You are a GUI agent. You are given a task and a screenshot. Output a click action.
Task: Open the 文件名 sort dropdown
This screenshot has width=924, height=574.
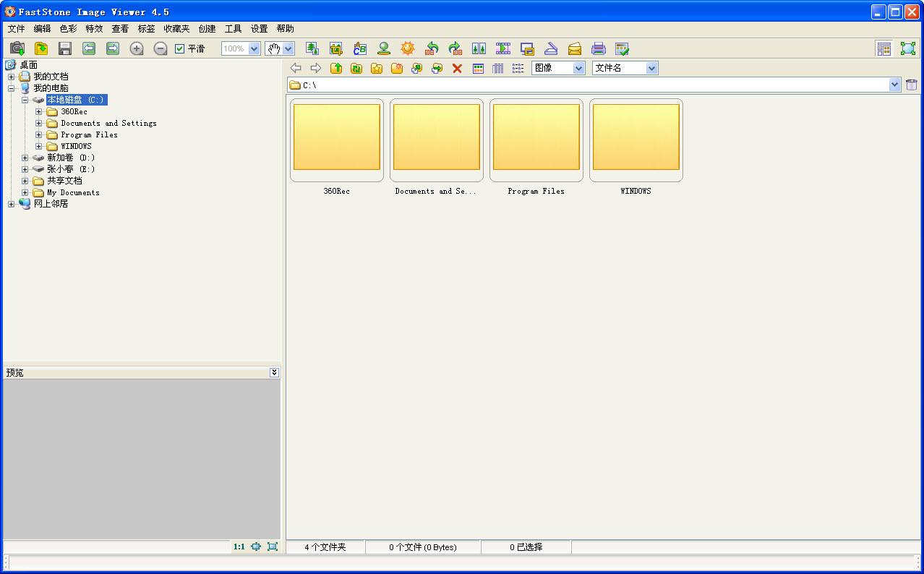point(650,67)
